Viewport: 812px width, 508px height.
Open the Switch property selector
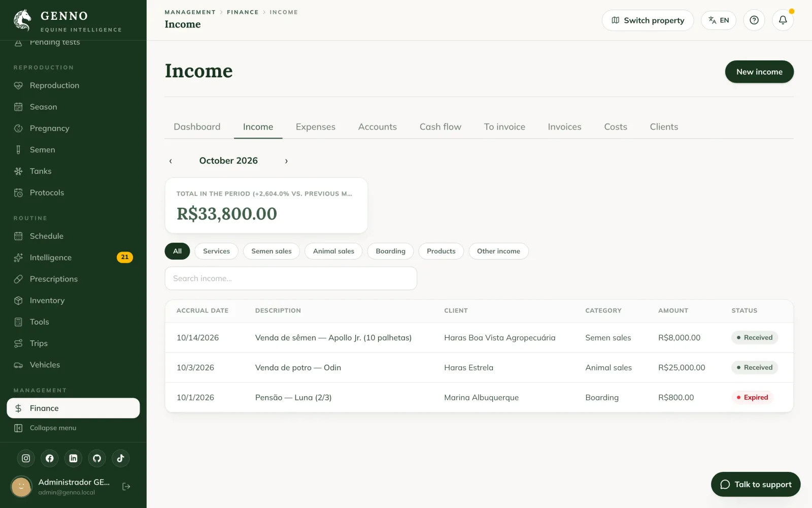[648, 20]
